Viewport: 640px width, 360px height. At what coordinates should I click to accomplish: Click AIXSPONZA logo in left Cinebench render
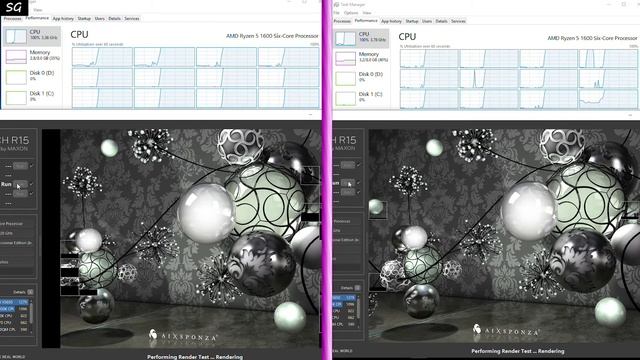coord(183,336)
